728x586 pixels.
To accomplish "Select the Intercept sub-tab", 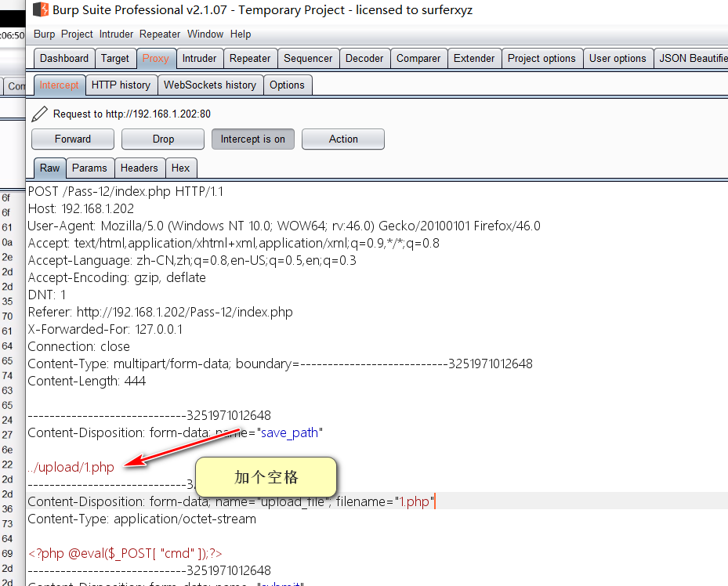I will [59, 85].
